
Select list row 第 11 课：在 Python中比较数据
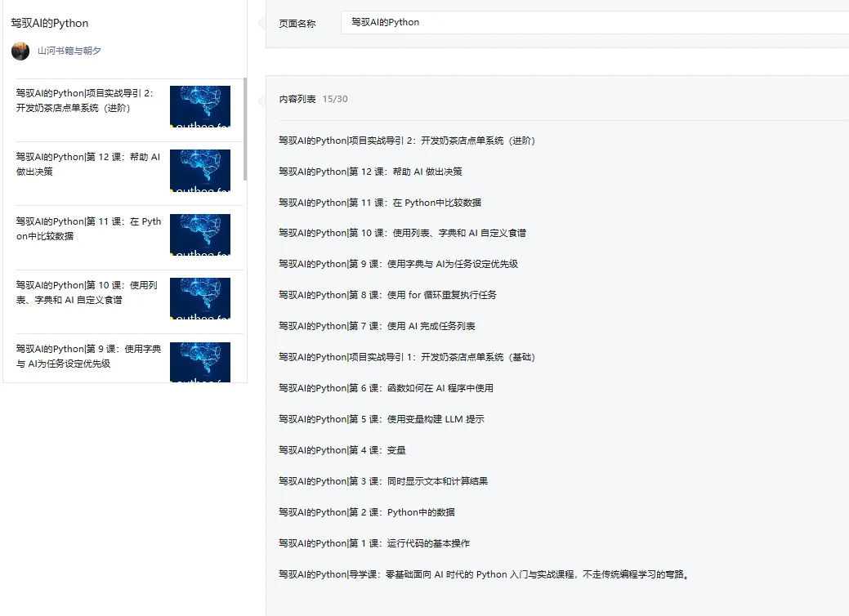380,203
